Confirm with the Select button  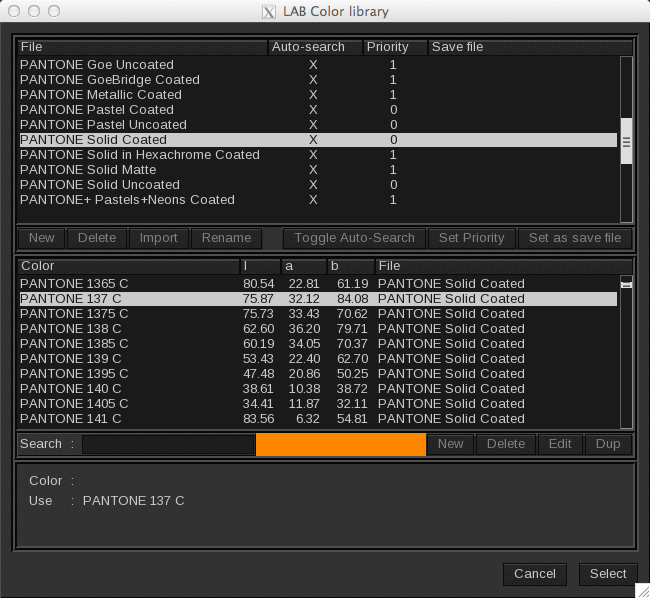pos(607,574)
